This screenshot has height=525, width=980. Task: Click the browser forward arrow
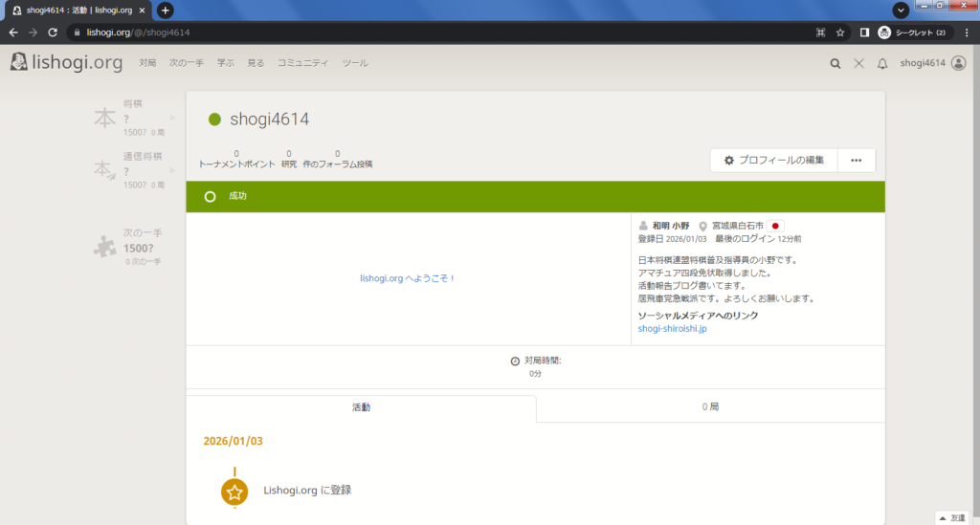click(x=33, y=33)
